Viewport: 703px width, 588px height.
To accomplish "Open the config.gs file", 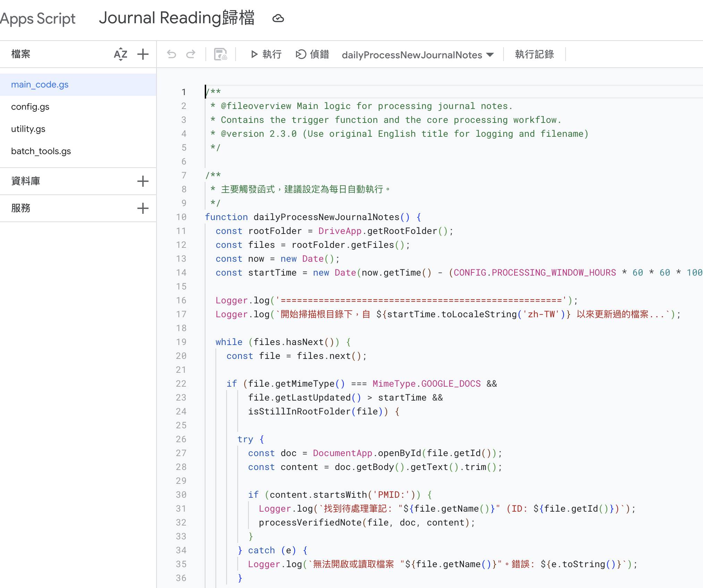I will (x=30, y=107).
